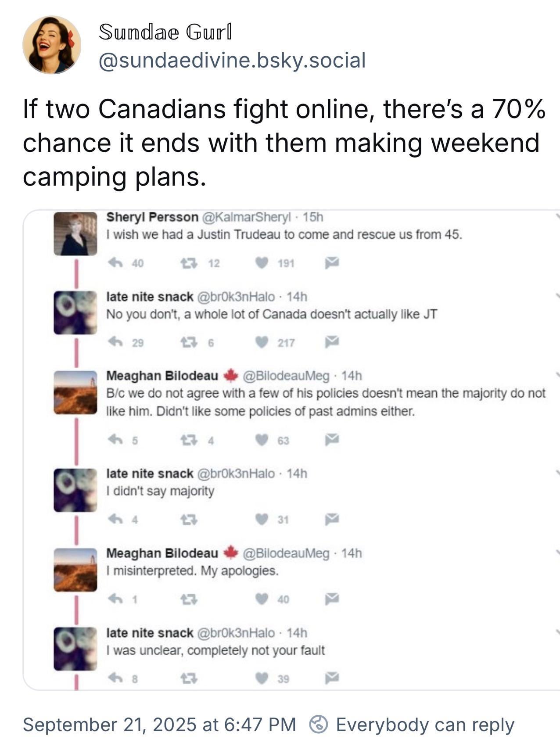The height and width of the screenshot is (739, 560).
Task: Open the @sundaedivine.bsky.social handle link
Action: coord(232,60)
